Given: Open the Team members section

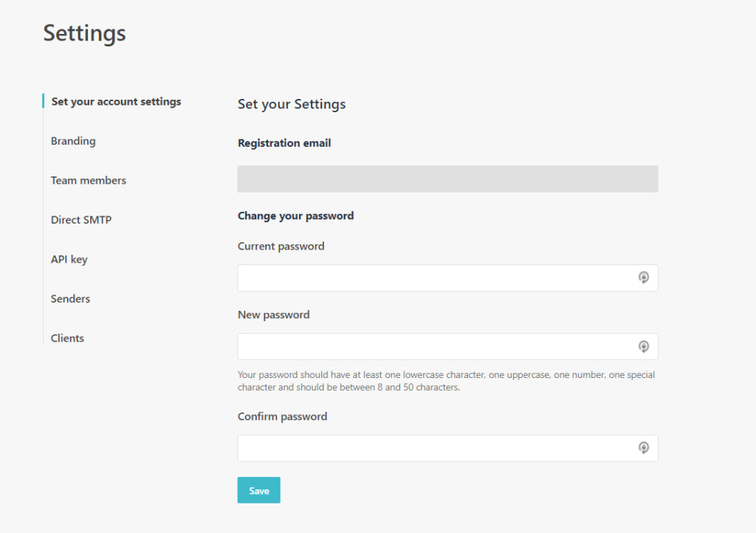Looking at the screenshot, I should tap(89, 180).
